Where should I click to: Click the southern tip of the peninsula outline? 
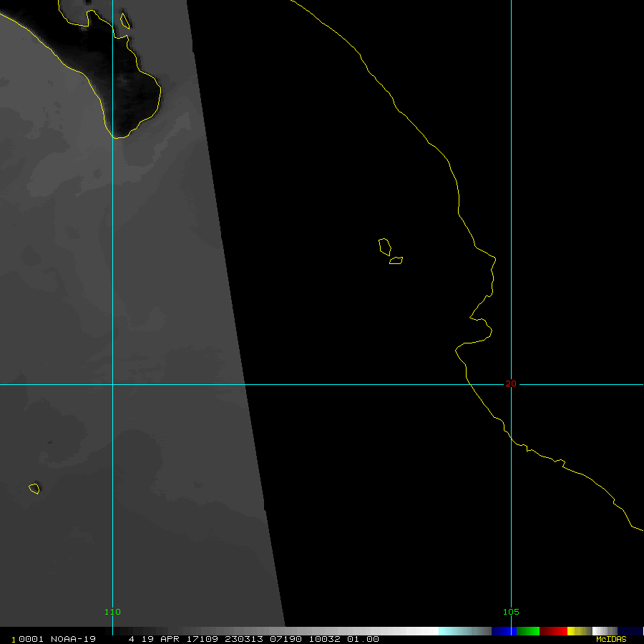[118, 137]
